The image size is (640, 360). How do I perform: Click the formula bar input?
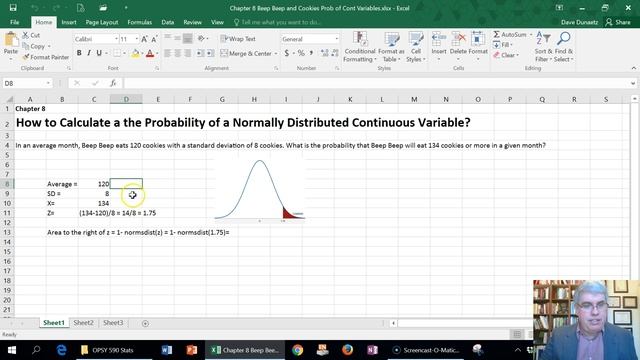point(376,83)
